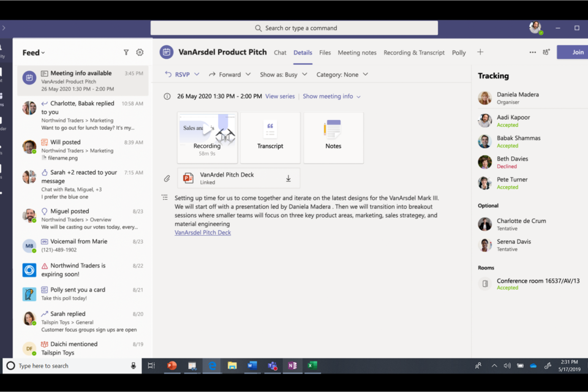Open the Transcript card

270,138
